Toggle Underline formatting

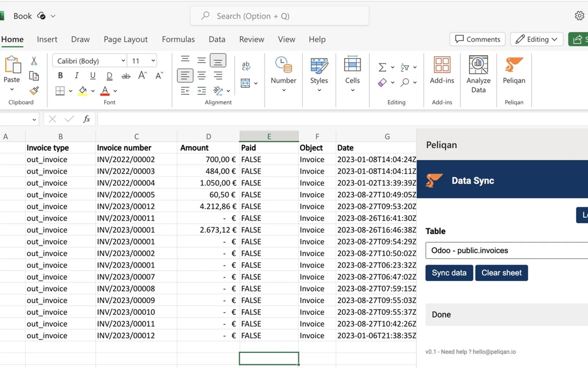[x=93, y=75]
